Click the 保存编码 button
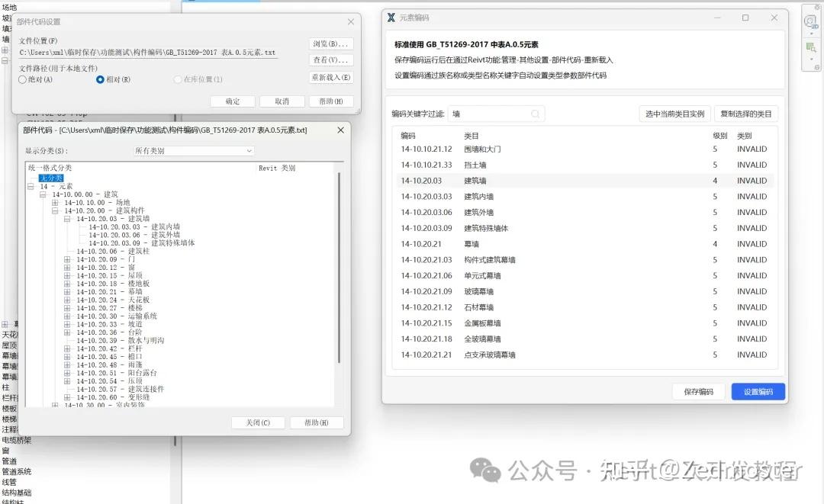 (x=698, y=390)
